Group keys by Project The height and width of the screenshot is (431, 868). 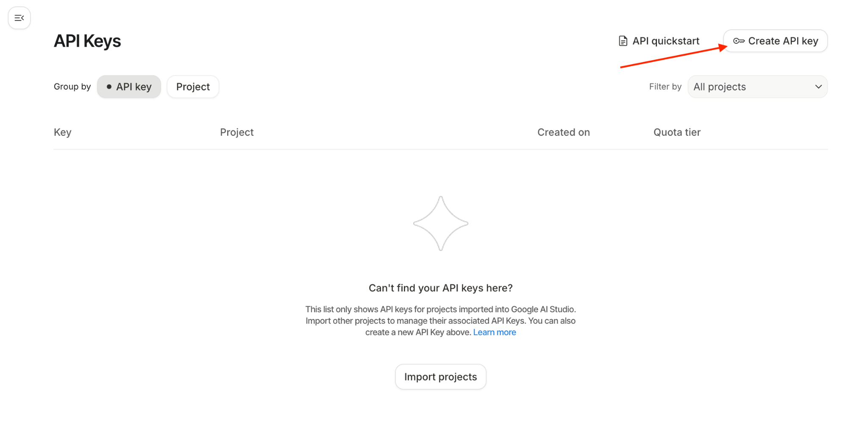pos(193,87)
